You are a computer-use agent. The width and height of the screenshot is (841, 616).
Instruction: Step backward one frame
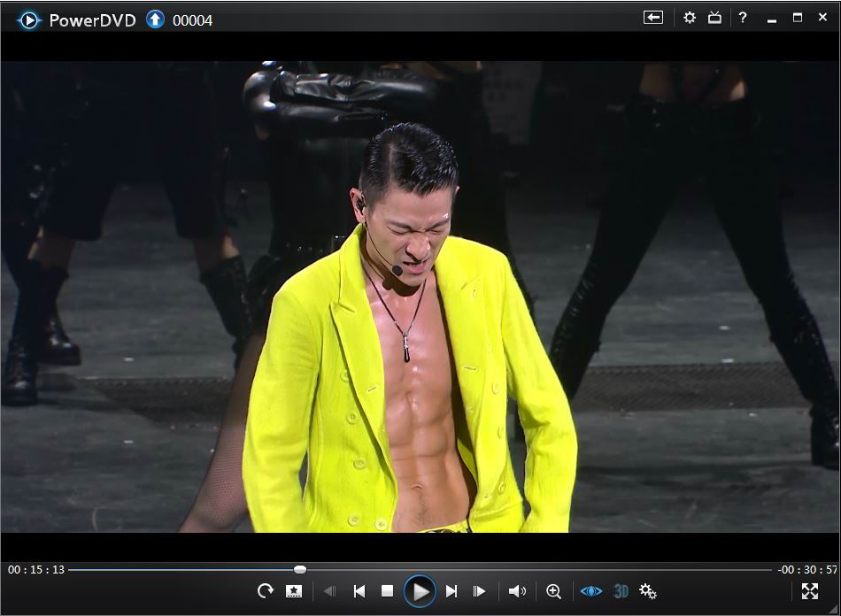point(329,591)
